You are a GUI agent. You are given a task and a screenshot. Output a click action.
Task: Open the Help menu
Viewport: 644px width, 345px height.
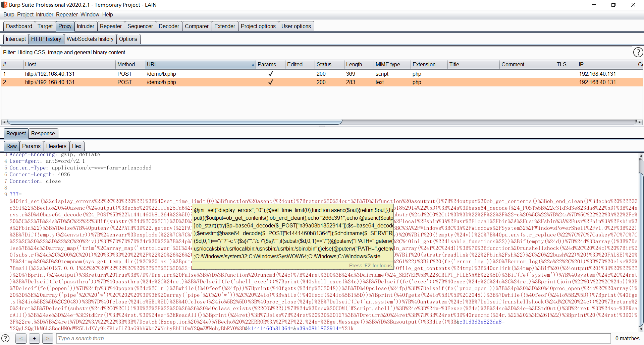click(108, 14)
